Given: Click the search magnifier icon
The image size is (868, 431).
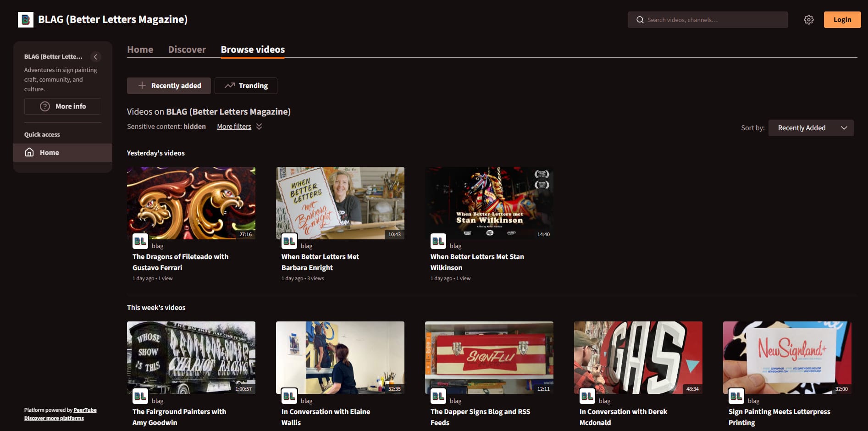Looking at the screenshot, I should [x=640, y=20].
